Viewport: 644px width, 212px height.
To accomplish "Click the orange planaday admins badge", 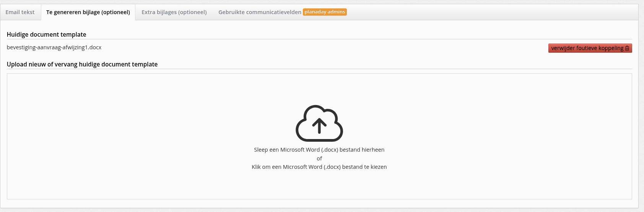I will [325, 12].
